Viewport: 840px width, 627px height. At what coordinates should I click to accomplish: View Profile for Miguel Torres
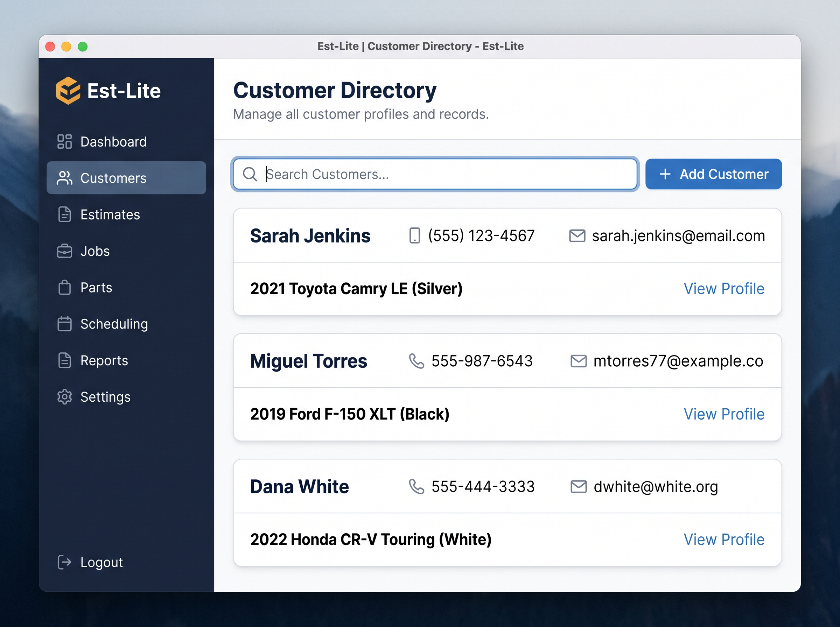(723, 414)
